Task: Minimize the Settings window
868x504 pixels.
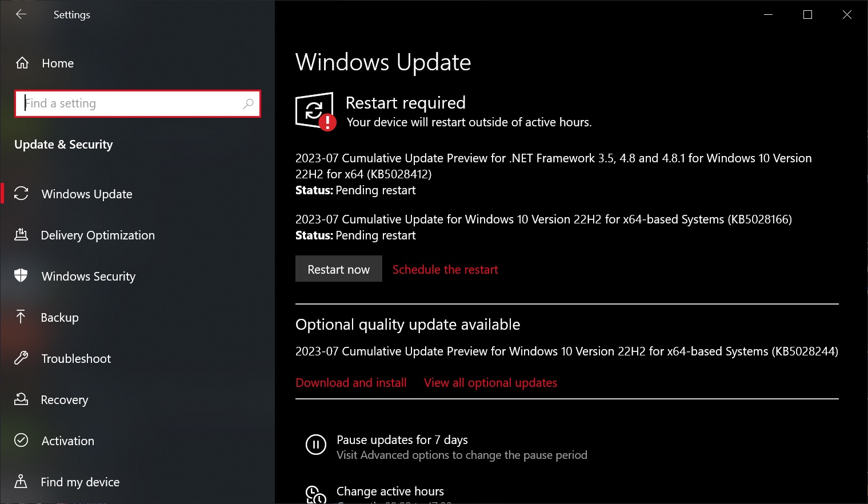Action: point(768,14)
